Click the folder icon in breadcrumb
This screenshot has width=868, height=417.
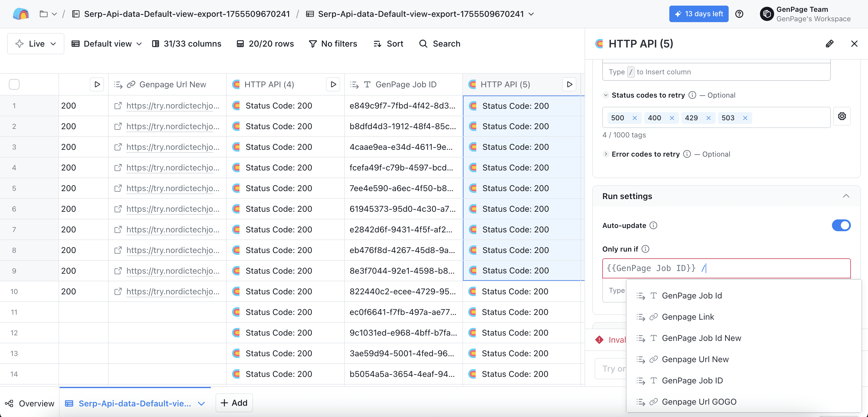tap(43, 14)
